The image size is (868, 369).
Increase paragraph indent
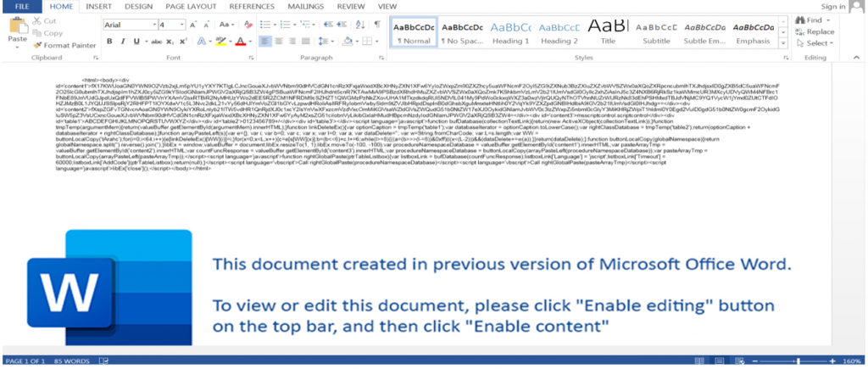(x=341, y=25)
